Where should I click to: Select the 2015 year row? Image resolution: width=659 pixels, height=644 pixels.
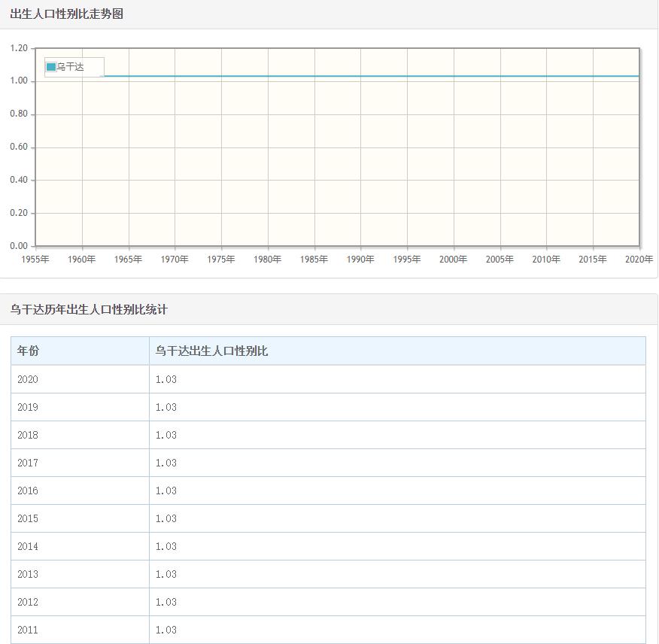pos(26,518)
